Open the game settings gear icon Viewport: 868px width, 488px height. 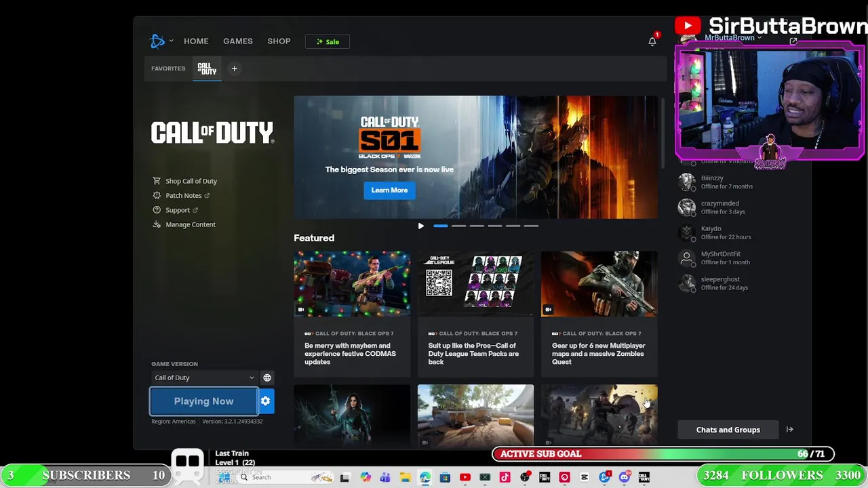click(266, 401)
